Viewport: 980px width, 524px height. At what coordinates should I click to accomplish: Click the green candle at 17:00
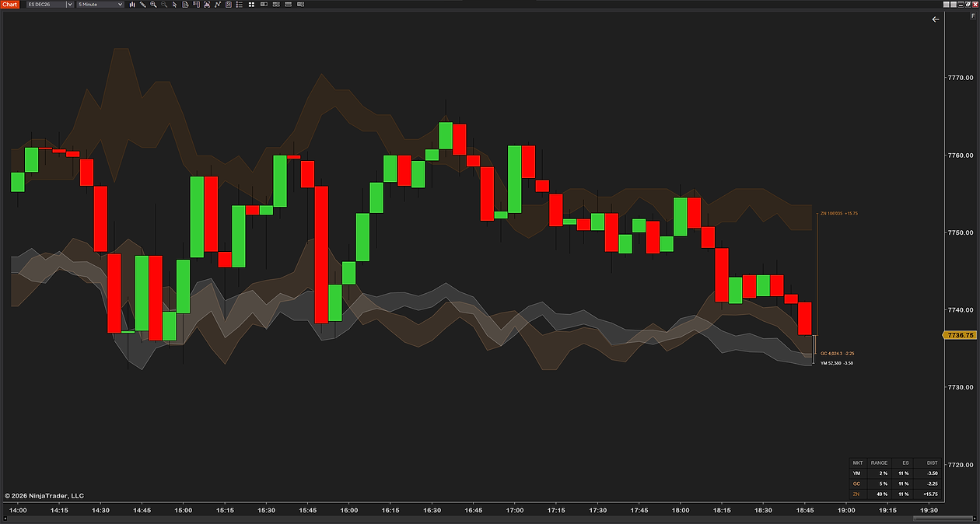coord(515,179)
